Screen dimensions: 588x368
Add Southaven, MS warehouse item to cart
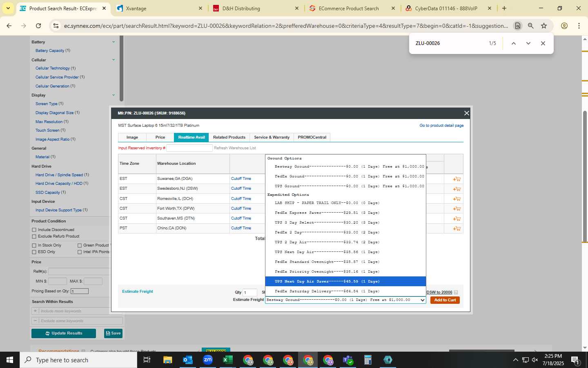click(457, 219)
